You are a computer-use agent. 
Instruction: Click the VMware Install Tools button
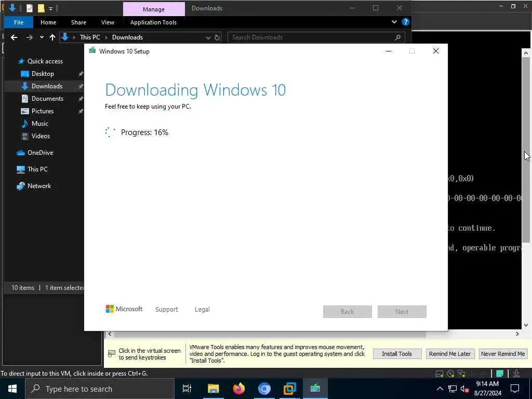397,354
